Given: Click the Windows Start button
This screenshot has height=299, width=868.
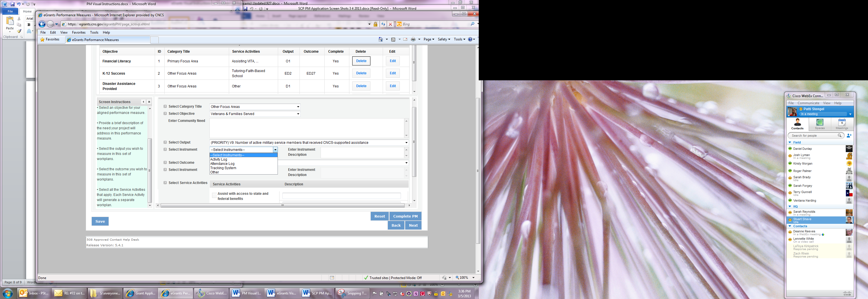Looking at the screenshot, I should pyautogui.click(x=8, y=293).
